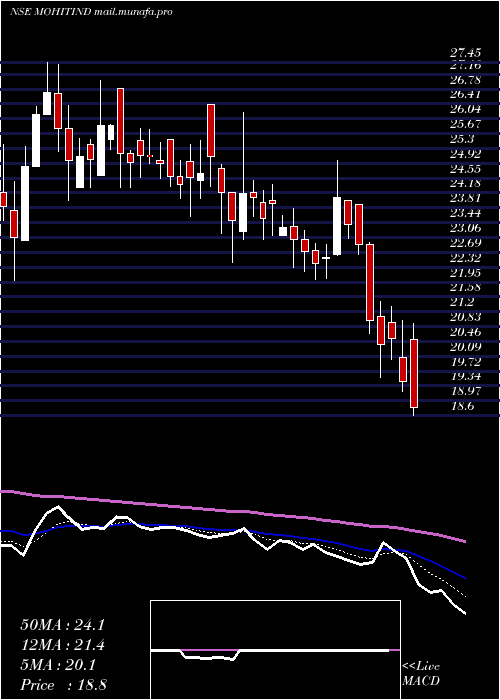The image size is (500, 700).
Task: Click the 21.2 price axis label
Action: tap(464, 303)
